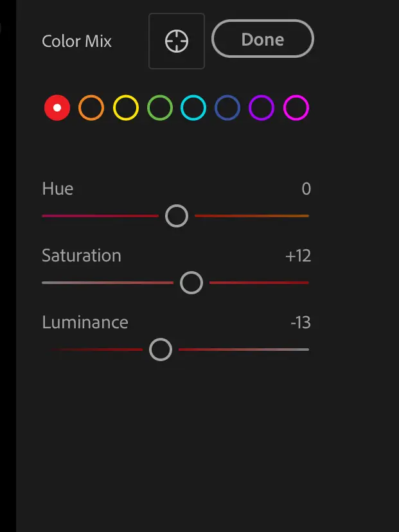Click the Saturation value showing +12

pos(298,256)
